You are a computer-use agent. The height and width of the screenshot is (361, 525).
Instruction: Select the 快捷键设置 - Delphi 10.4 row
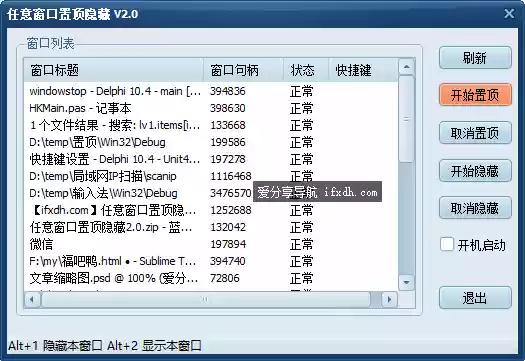tap(211, 159)
